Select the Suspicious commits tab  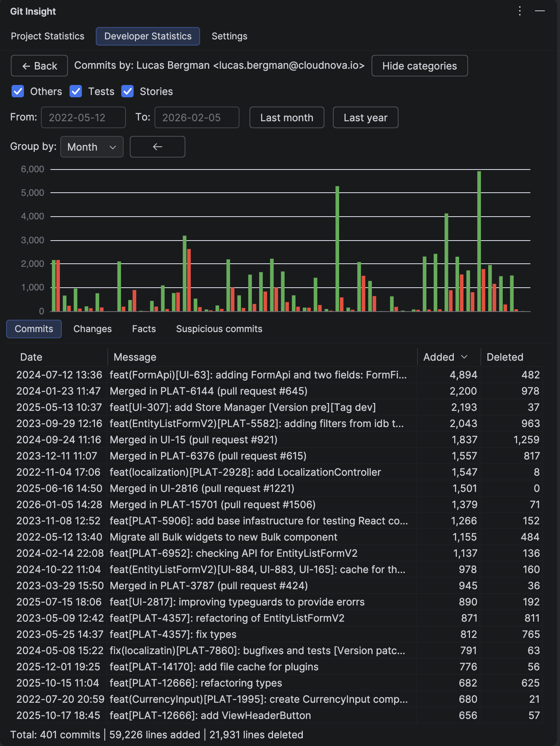point(219,329)
